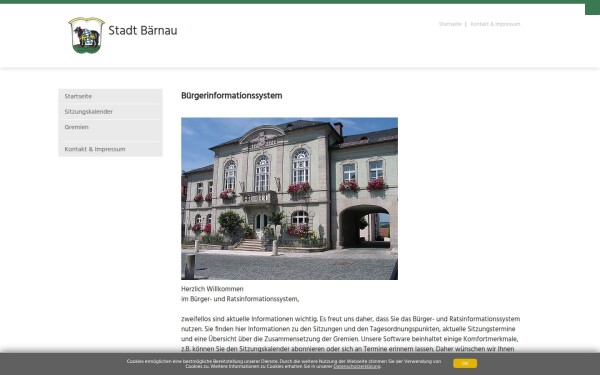Viewport: 600px width, 375px height.
Task: Select Startseite in the left sidebar menu
Action: coord(110,96)
